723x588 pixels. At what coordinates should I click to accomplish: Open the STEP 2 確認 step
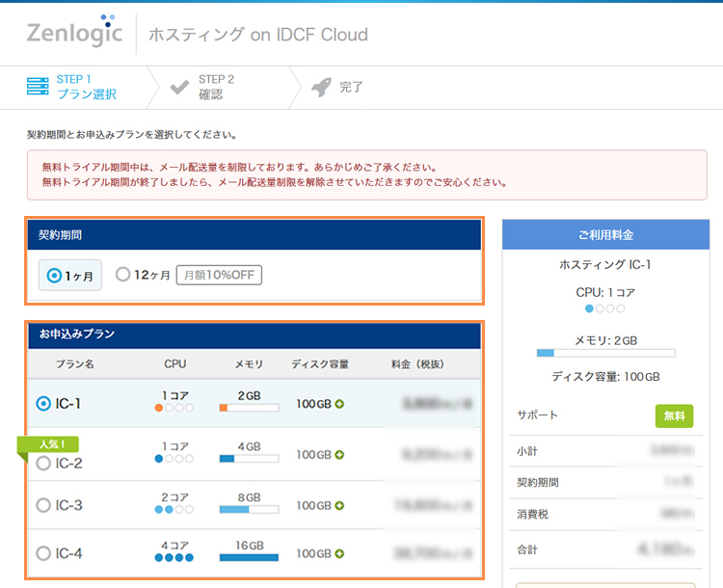(202, 87)
